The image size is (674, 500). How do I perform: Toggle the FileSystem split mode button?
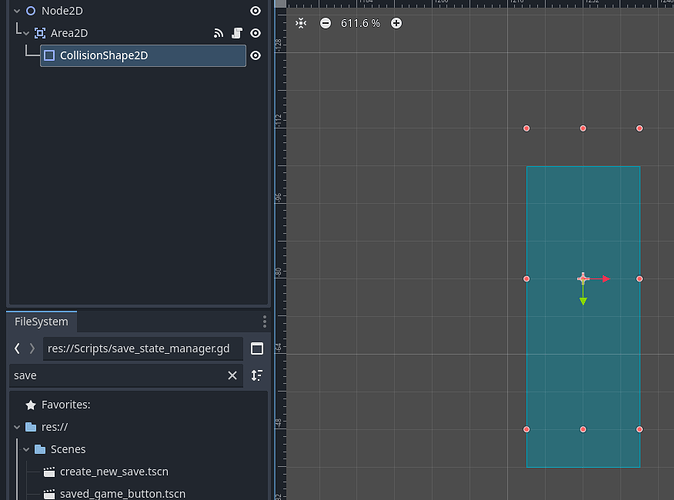(x=257, y=348)
